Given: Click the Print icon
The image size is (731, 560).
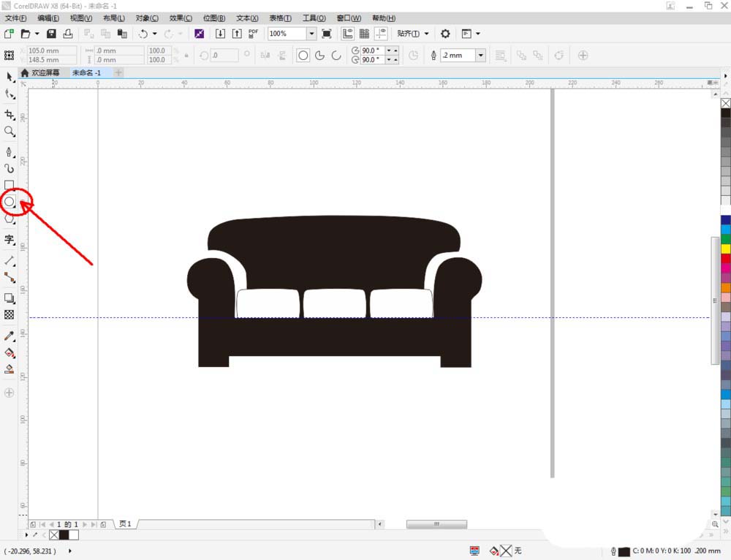Looking at the screenshot, I should (68, 34).
